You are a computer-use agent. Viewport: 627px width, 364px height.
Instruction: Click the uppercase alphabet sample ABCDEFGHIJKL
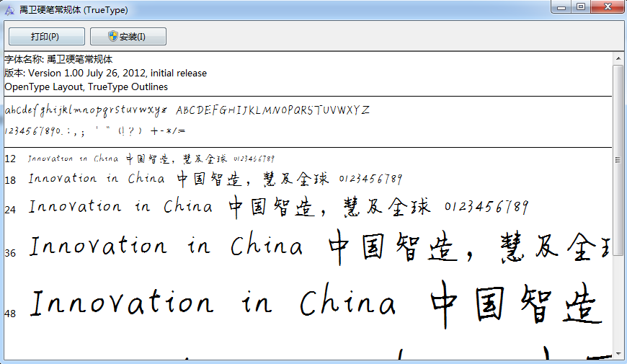point(272,110)
